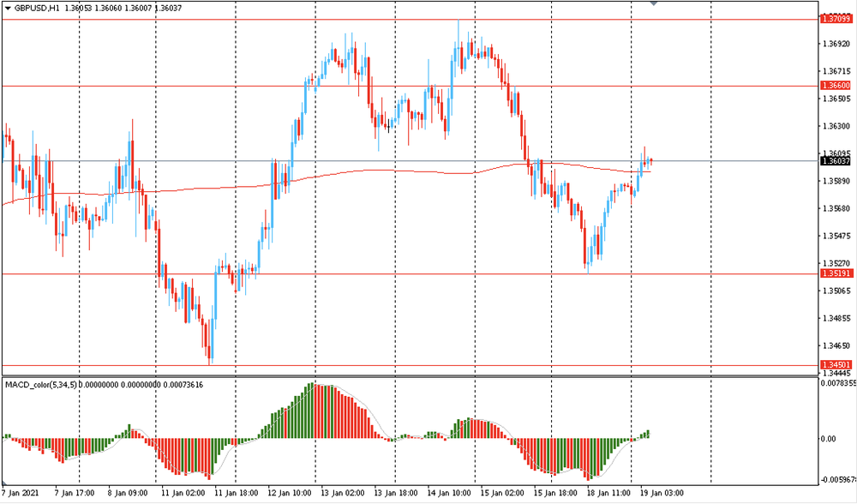
Task: Click the 18 Jan 11:00 time label
Action: pyautogui.click(x=608, y=493)
